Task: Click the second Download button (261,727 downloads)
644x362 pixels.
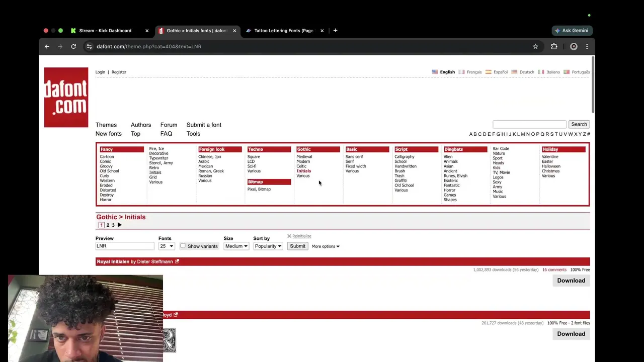Action: point(571,334)
